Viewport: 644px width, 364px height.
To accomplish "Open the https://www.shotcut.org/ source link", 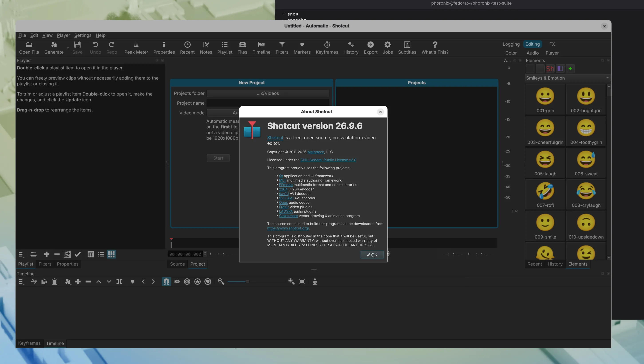I will point(288,228).
